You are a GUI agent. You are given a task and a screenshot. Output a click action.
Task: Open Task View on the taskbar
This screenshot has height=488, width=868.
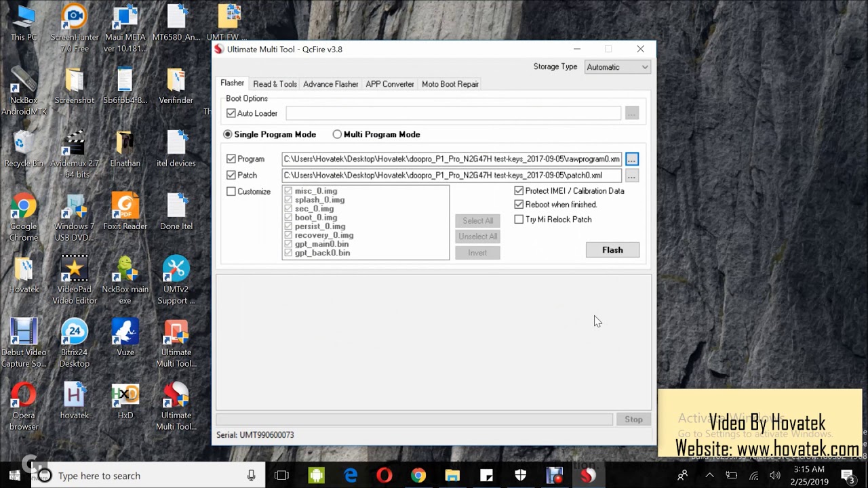281,476
